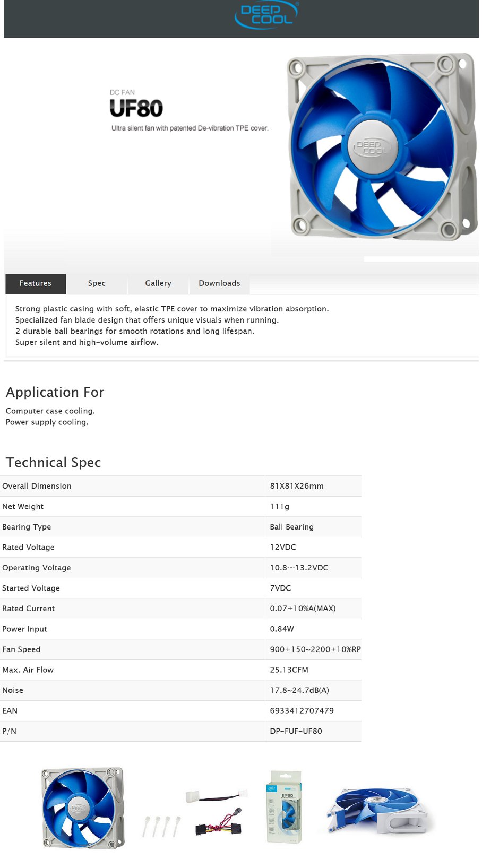Screen dimensions: 482x868
Task: Click the 7VDC started voltage value
Action: pyautogui.click(x=280, y=588)
